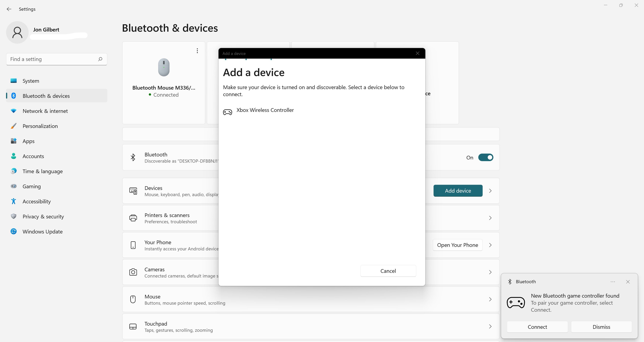The image size is (644, 342).
Task: Click the Cameras icon in settings list
Action: point(133,272)
